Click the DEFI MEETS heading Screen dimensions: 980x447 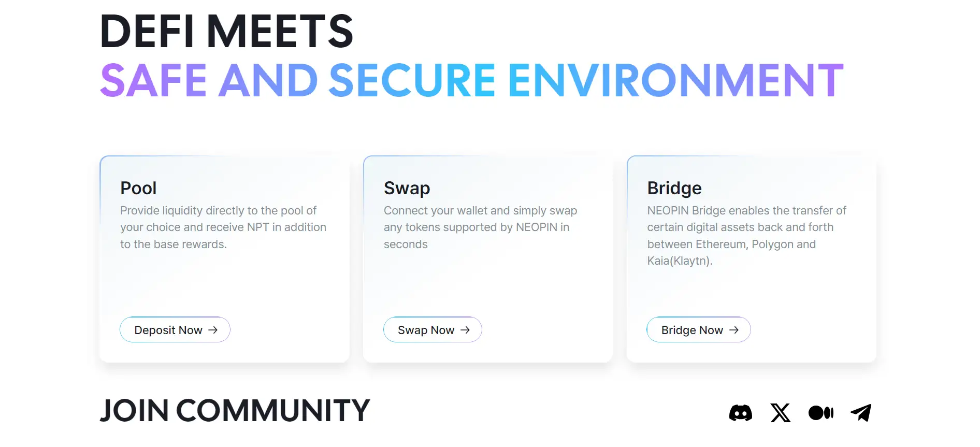tap(226, 32)
